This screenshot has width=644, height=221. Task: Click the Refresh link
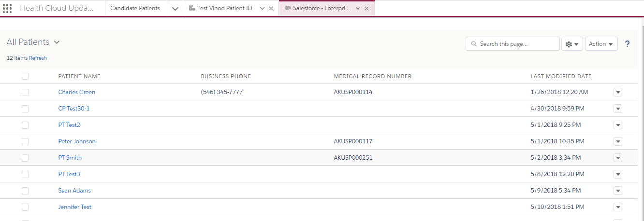38,58
